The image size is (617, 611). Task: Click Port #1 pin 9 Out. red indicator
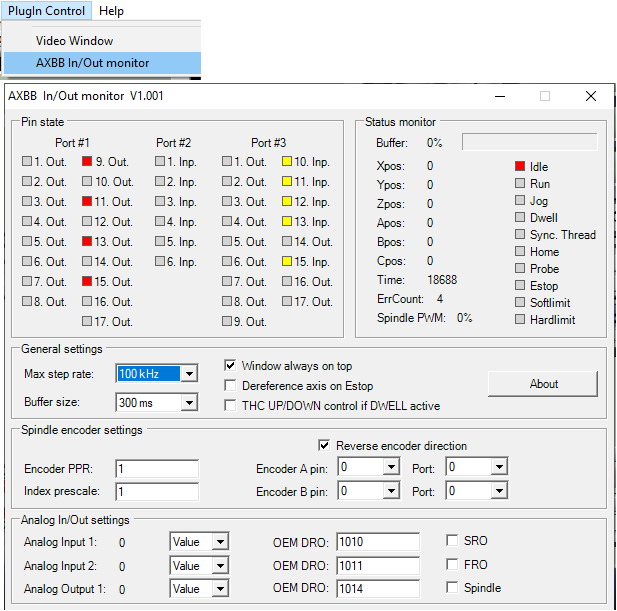pyautogui.click(x=87, y=162)
